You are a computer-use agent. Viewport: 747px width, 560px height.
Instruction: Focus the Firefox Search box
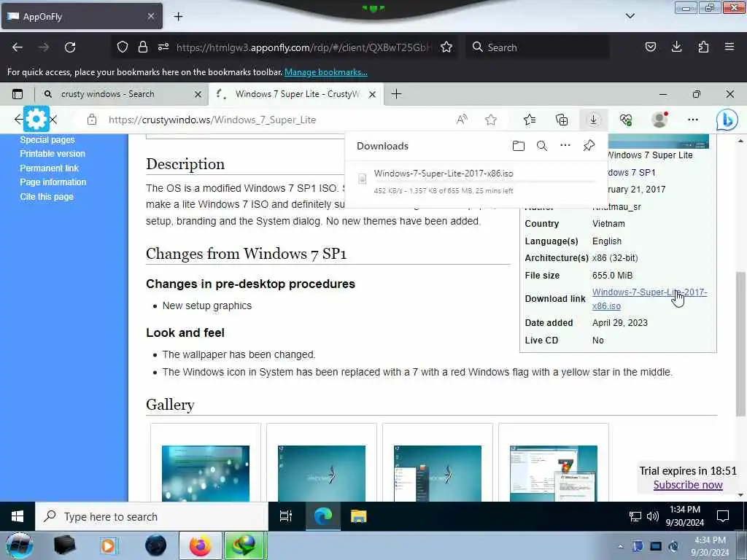pyautogui.click(x=538, y=47)
